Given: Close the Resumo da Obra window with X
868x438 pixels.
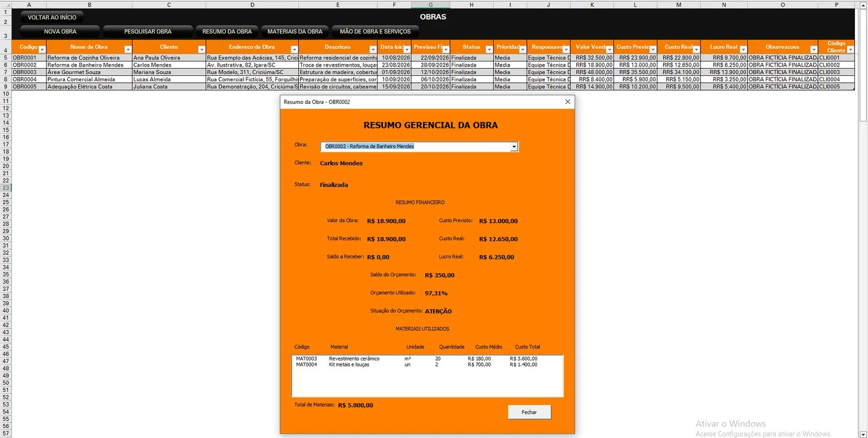Looking at the screenshot, I should [x=567, y=102].
